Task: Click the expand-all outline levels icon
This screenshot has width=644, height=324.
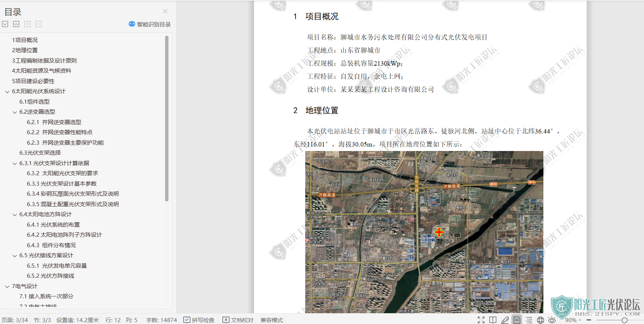Action: (5, 24)
